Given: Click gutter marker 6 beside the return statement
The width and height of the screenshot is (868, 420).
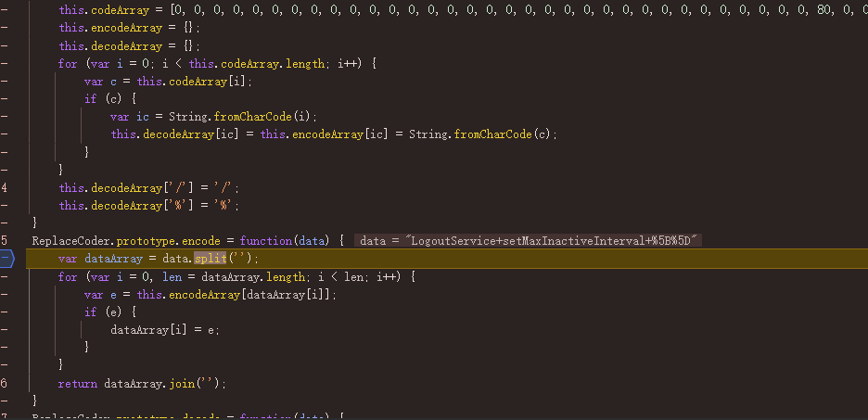Looking at the screenshot, I should [x=6, y=383].
